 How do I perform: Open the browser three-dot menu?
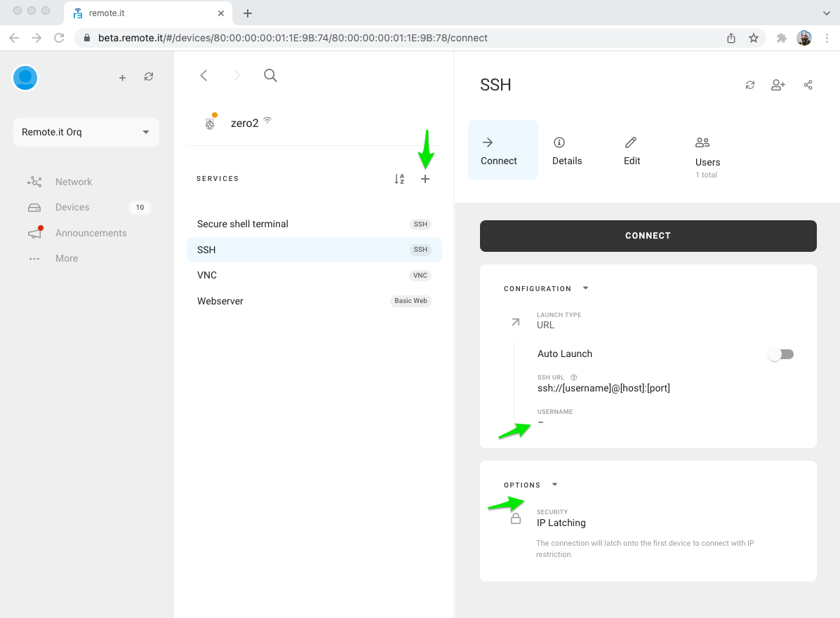(827, 38)
